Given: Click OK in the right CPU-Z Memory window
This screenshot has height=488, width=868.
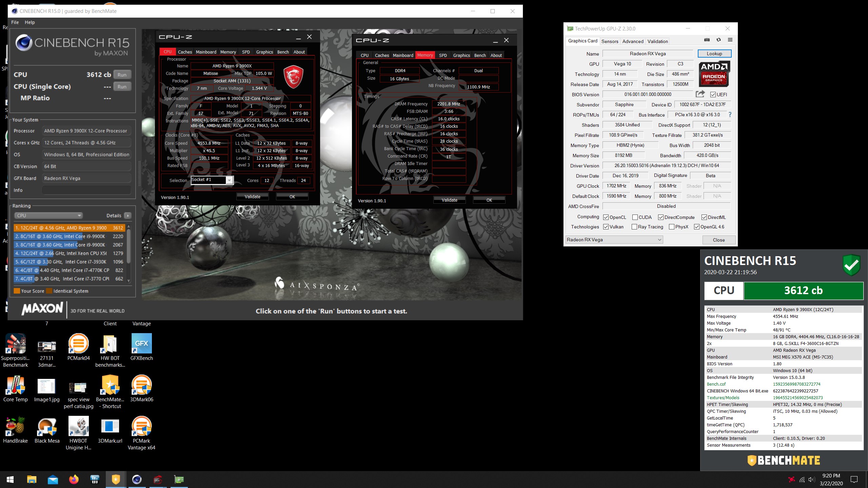Looking at the screenshot, I should [489, 200].
